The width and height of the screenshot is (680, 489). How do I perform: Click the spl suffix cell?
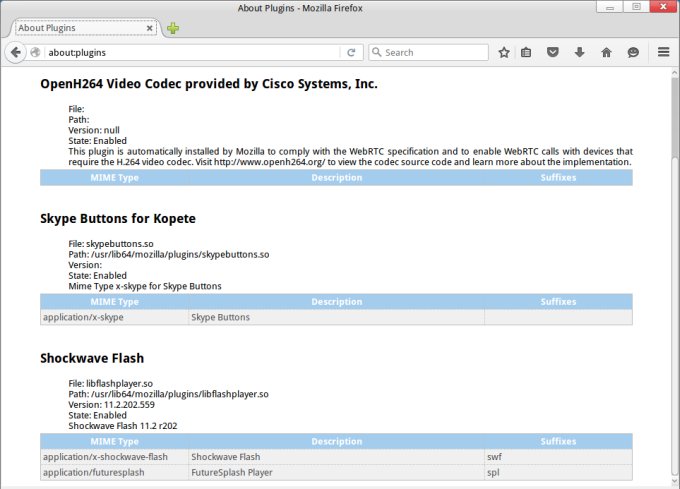(559, 473)
